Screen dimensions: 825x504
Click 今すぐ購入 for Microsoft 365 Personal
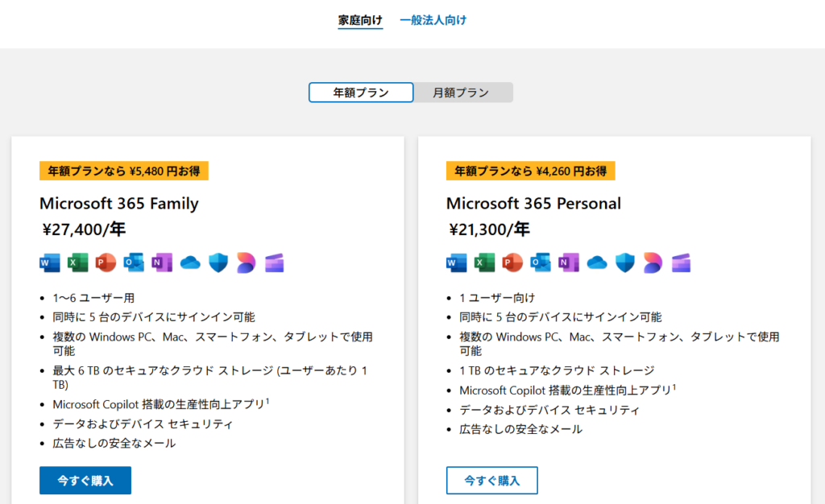click(x=492, y=481)
